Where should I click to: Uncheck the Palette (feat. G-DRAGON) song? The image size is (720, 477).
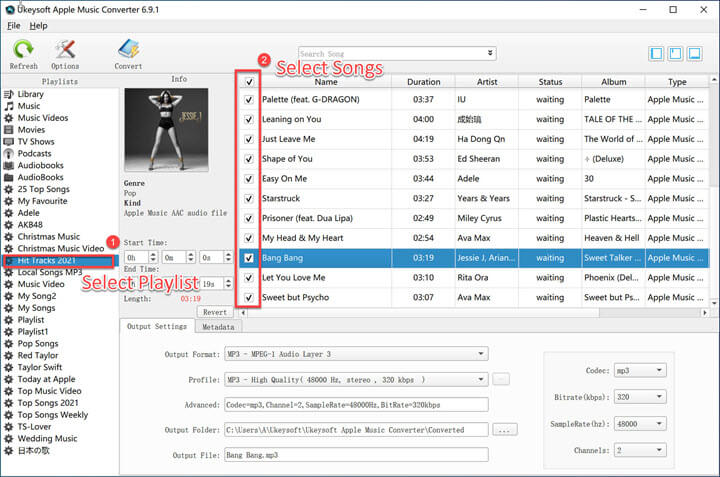[x=249, y=100]
